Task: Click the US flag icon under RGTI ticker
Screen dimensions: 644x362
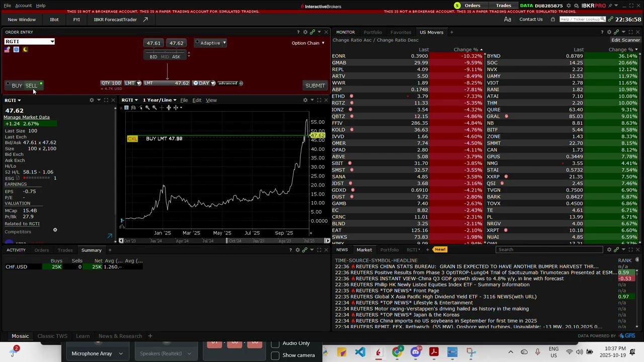Action: 7,49
